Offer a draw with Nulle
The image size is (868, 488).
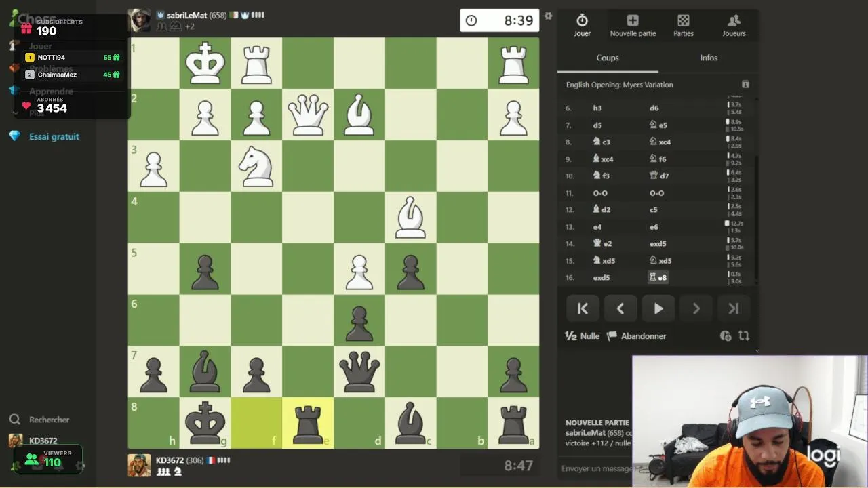point(583,335)
